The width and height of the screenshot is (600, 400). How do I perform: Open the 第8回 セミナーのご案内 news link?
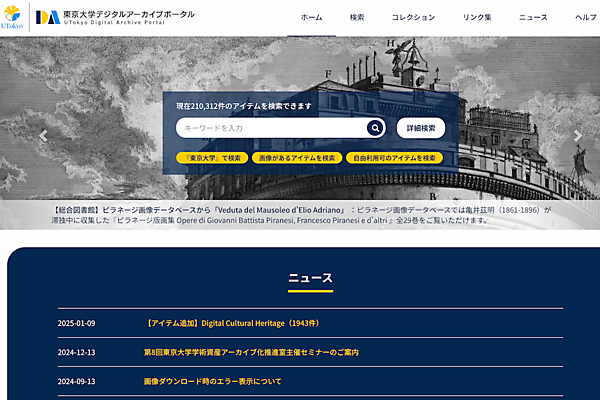click(x=251, y=352)
